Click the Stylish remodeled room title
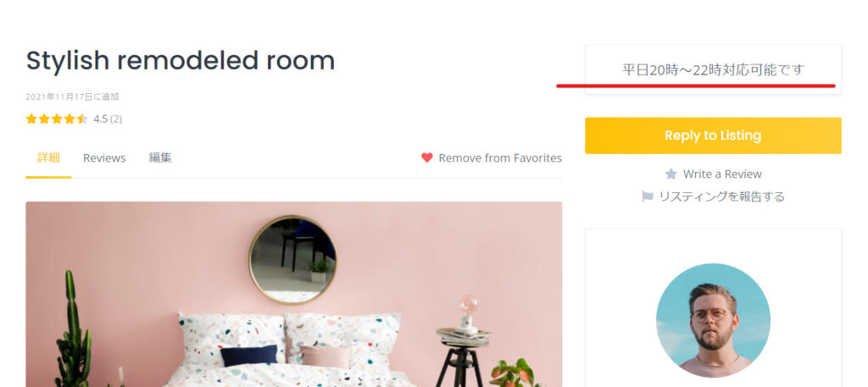 pyautogui.click(x=181, y=61)
